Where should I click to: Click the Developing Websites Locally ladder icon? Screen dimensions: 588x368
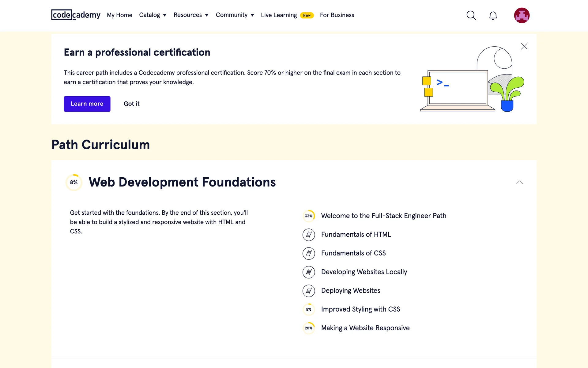[309, 272]
